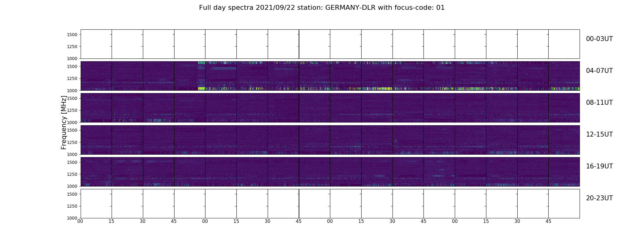The image size is (644, 245).
Task: Click the 1250 tick of the 12-15UT row
Action: click(x=72, y=142)
